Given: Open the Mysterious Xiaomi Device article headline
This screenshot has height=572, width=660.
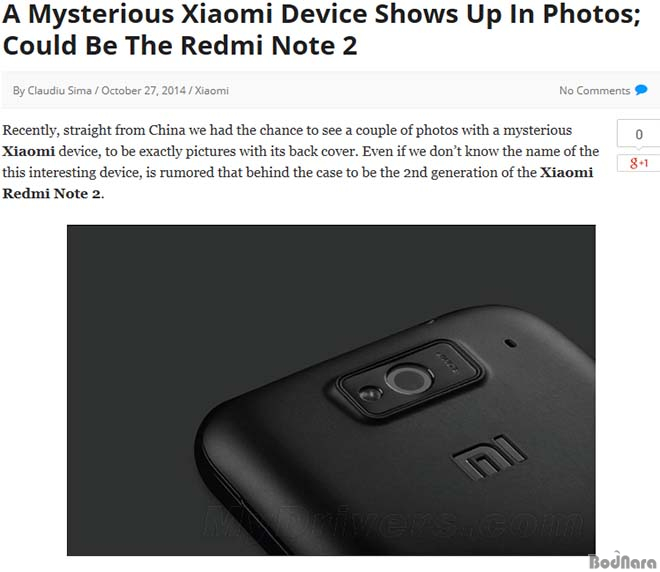Looking at the screenshot, I should tap(322, 29).
